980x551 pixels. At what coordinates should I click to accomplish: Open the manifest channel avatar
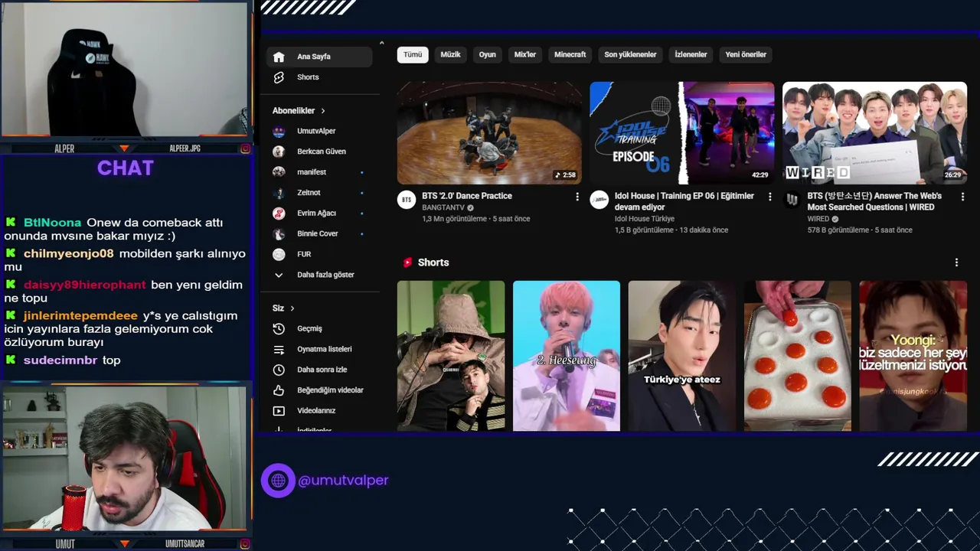click(x=279, y=172)
